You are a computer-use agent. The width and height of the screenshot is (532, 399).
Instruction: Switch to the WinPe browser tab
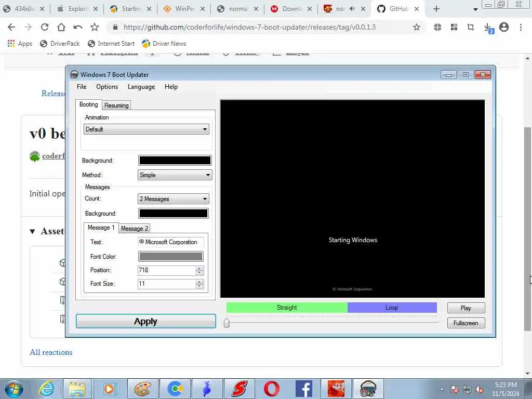point(184,9)
